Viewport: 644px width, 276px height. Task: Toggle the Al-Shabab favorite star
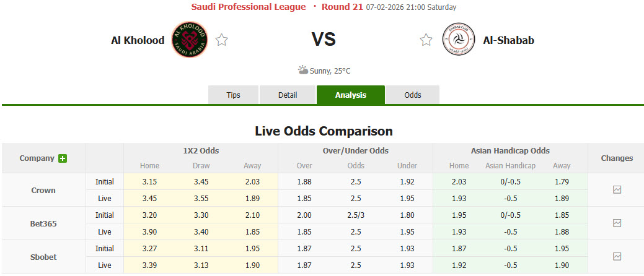(x=426, y=40)
